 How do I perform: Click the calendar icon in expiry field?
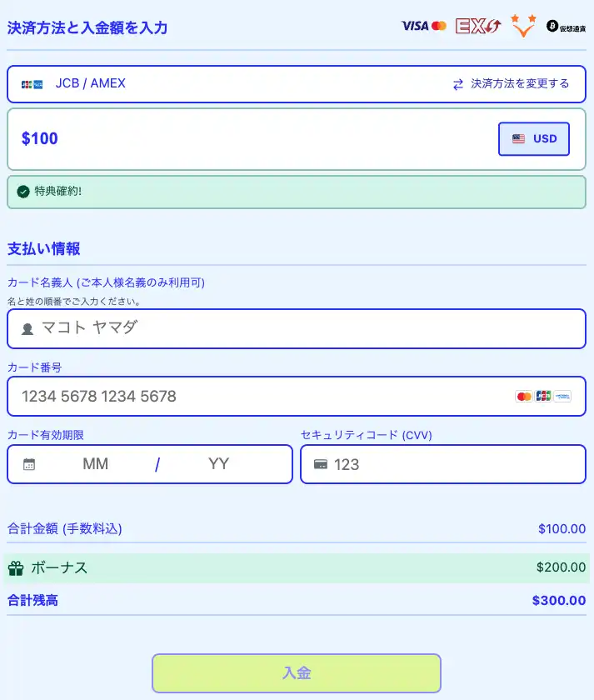(x=29, y=465)
